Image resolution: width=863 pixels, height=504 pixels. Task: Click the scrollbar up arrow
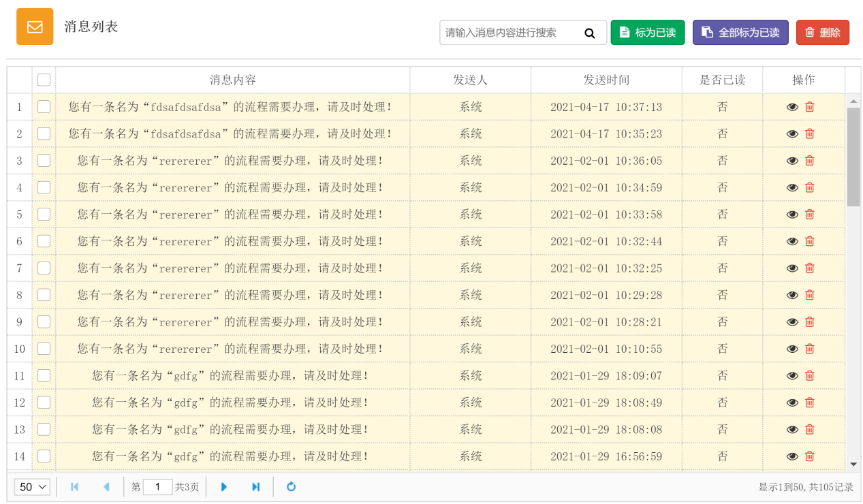(853, 101)
